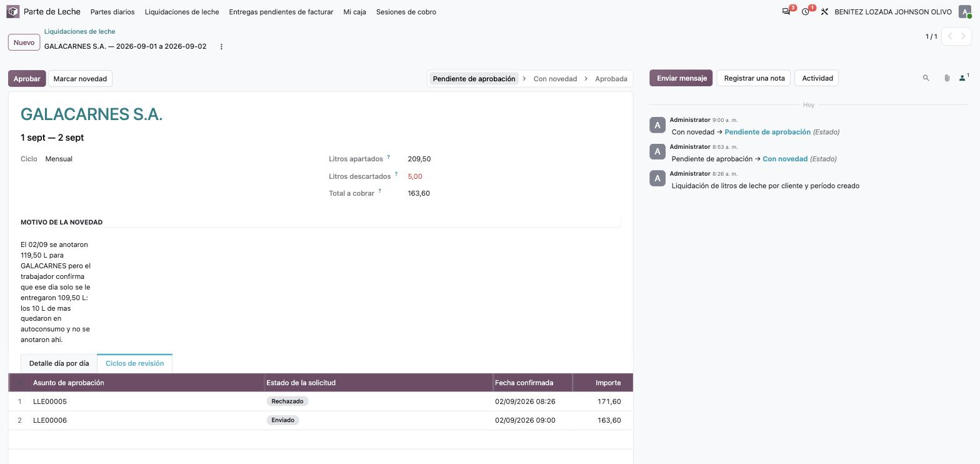
Task: Show help tooltip for Litros apartados
Action: [x=388, y=158]
